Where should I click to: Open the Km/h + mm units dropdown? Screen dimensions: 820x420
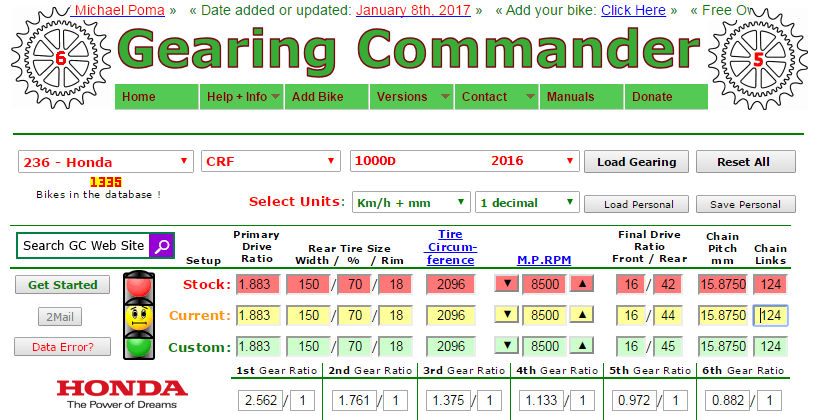[x=409, y=202]
